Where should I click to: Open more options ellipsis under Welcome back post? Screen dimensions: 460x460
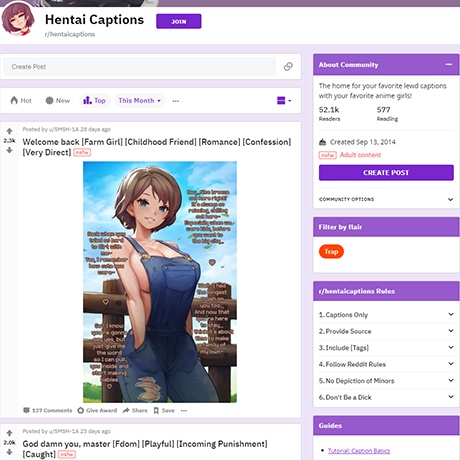point(184,410)
